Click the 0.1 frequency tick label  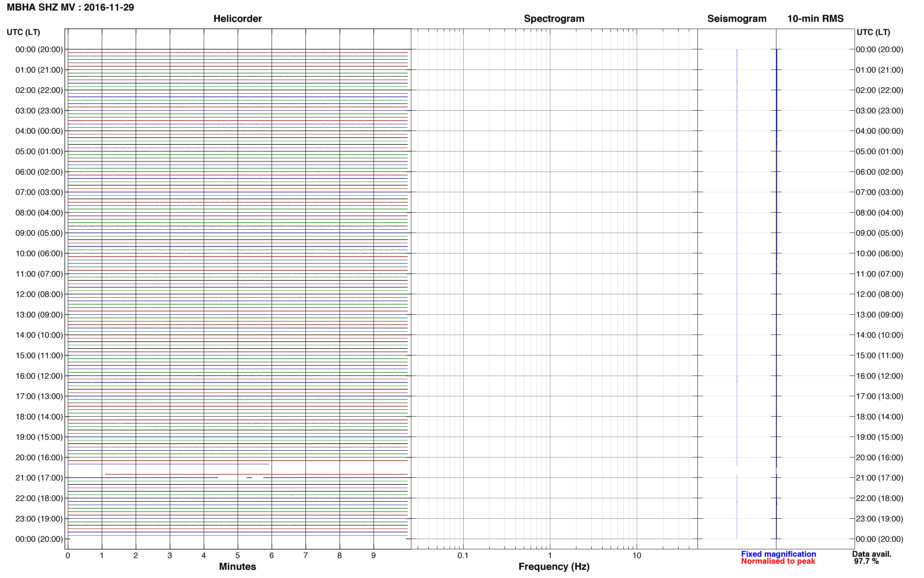pyautogui.click(x=463, y=556)
